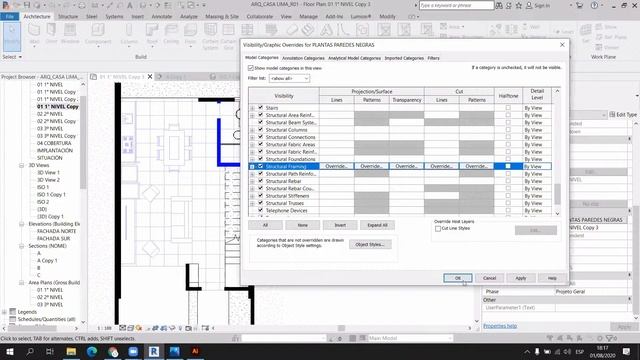Open the Help question mark icon
The width and height of the screenshot is (640, 360).
(x=594, y=5)
